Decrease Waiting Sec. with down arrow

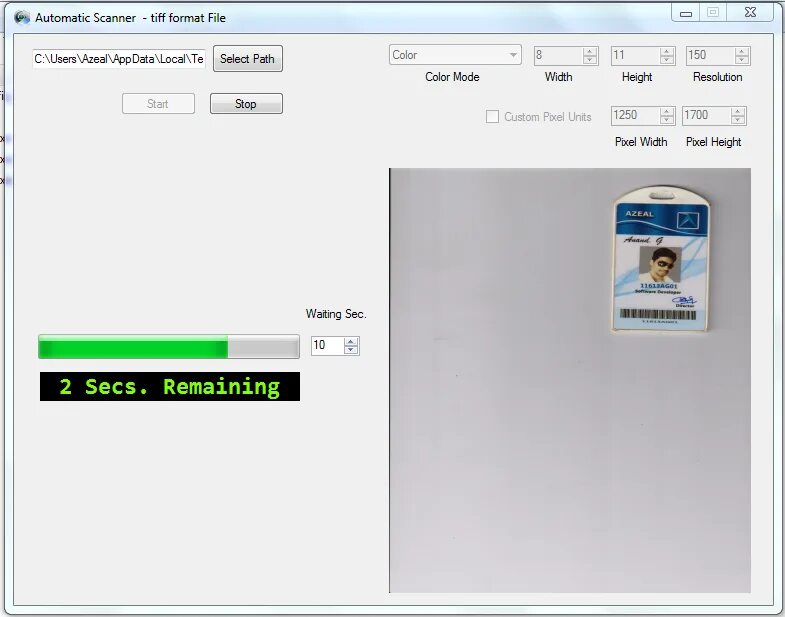pos(351,350)
